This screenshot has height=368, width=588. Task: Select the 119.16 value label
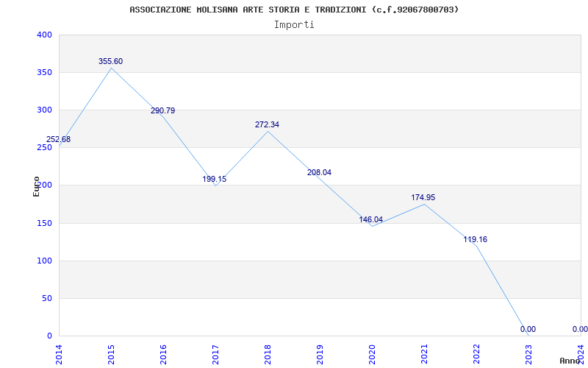click(475, 240)
